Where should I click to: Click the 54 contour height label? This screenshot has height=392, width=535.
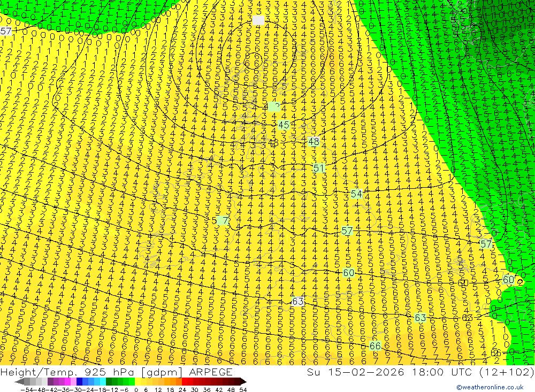(x=356, y=194)
